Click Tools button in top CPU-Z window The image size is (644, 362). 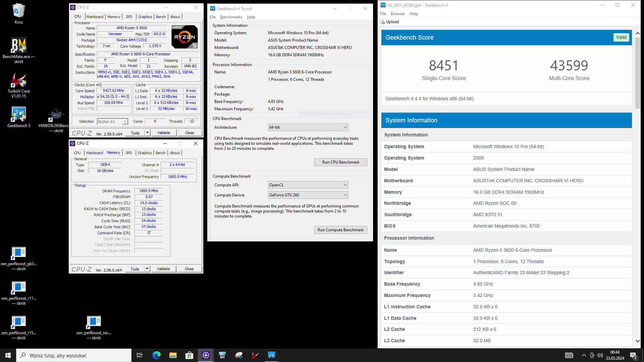[135, 133]
